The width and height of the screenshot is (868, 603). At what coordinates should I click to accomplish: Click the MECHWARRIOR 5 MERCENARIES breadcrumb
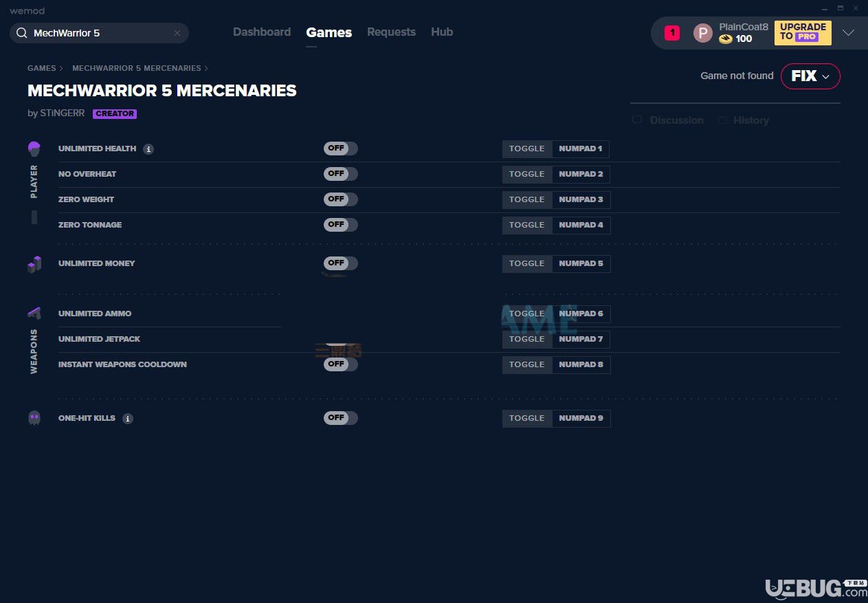click(137, 68)
